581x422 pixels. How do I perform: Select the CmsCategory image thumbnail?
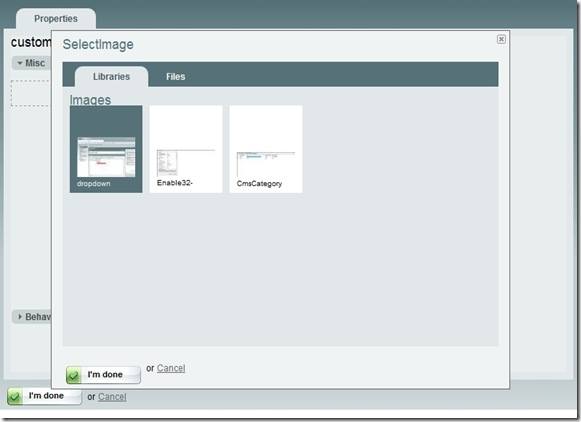[266, 149]
